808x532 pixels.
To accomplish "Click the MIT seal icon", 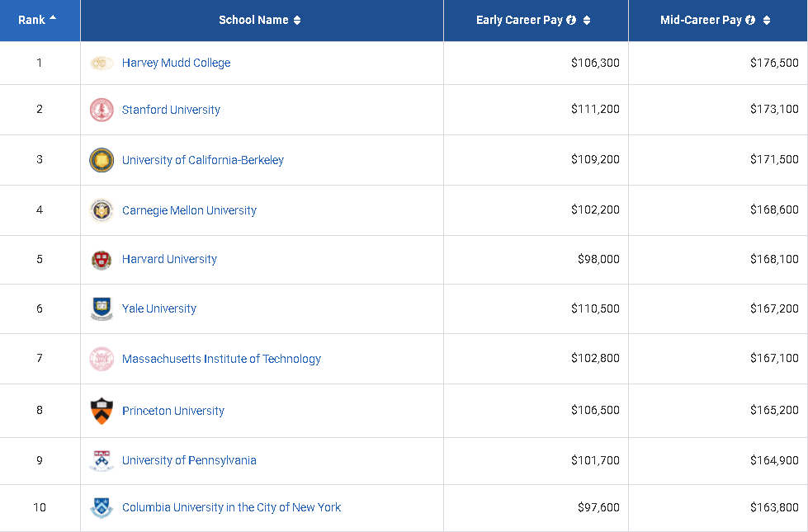I will point(102,359).
